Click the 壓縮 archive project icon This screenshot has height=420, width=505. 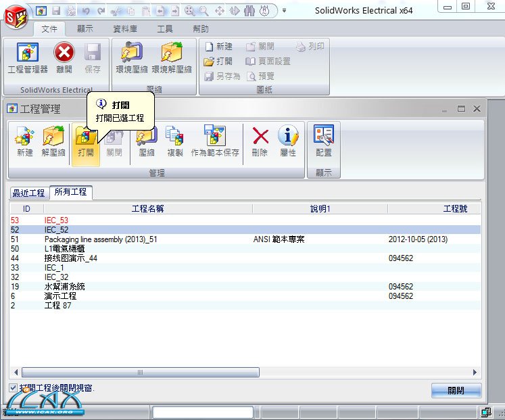(147, 142)
